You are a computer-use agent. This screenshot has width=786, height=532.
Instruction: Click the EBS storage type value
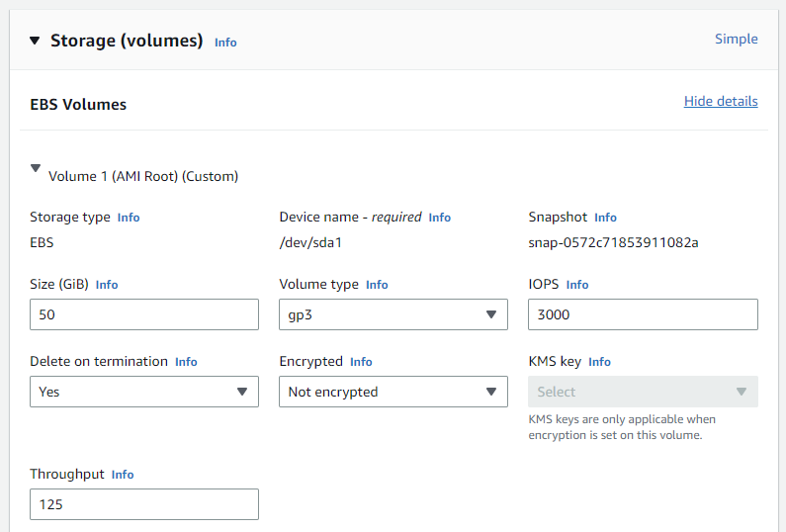[42, 242]
